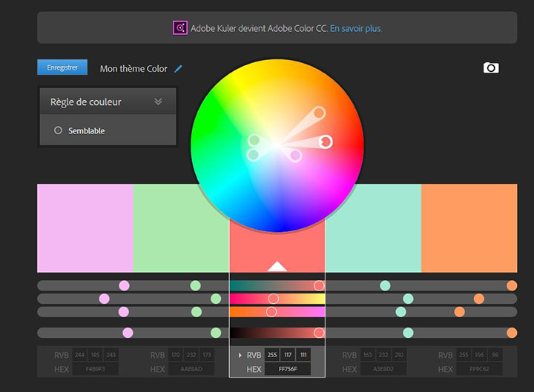Click the upper green marker on the wheel
This screenshot has height=392, width=534.
(x=254, y=140)
